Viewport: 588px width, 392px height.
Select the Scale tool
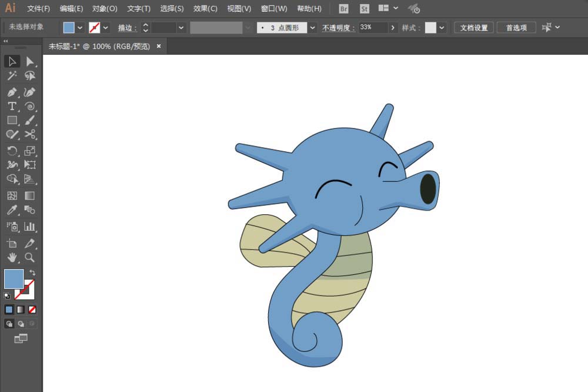coord(29,151)
